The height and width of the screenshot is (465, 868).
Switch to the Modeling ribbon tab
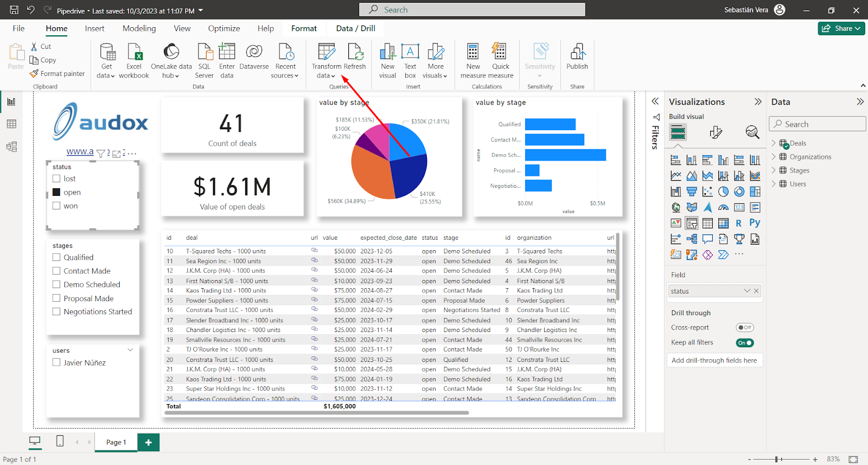pyautogui.click(x=139, y=28)
